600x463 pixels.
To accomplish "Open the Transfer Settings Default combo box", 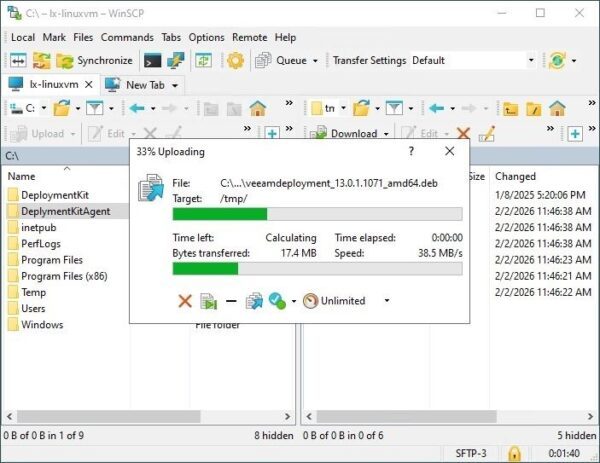I will tap(472, 60).
